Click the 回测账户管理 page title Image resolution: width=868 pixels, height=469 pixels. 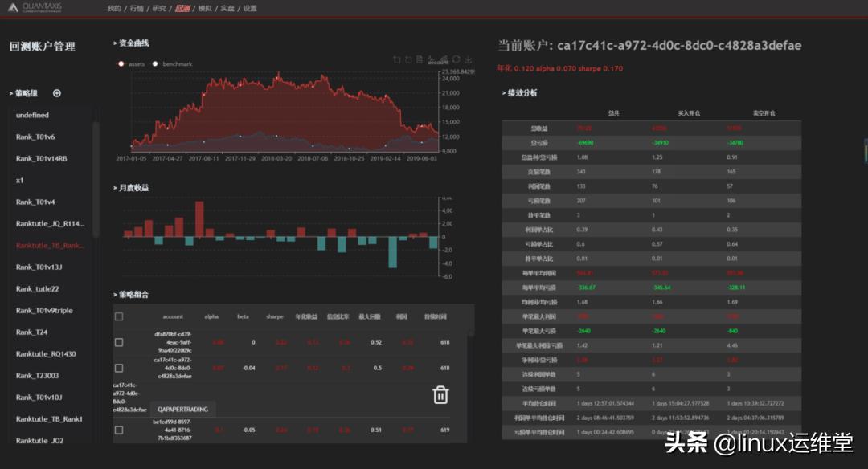click(42, 47)
